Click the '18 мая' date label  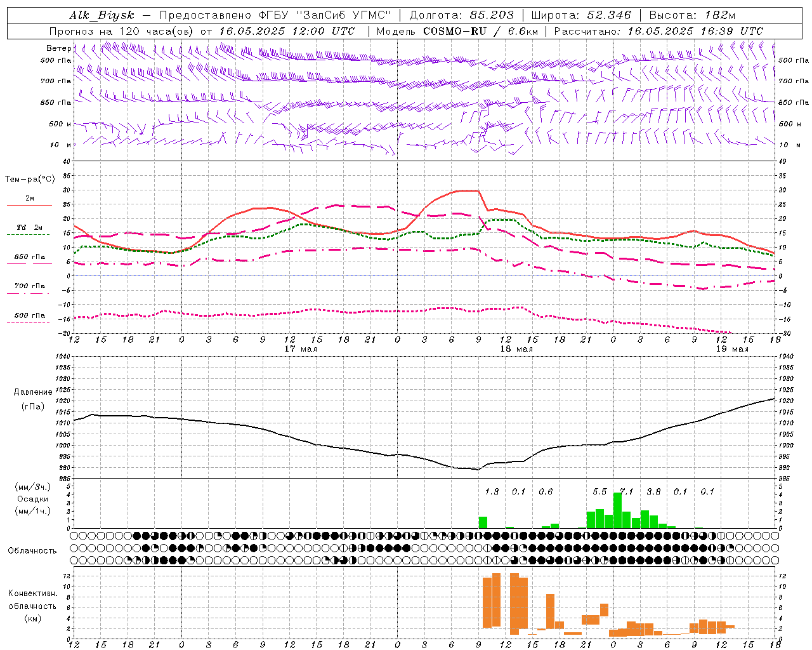(x=516, y=349)
